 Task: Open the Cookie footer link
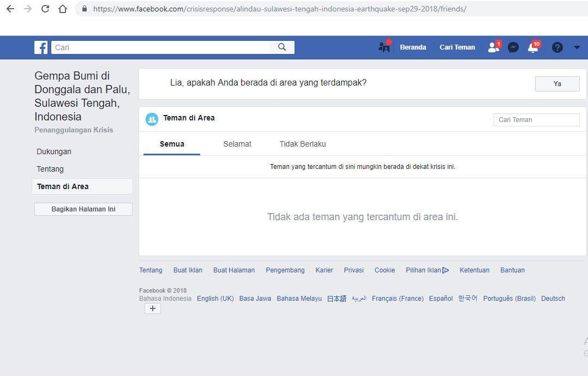coord(385,270)
